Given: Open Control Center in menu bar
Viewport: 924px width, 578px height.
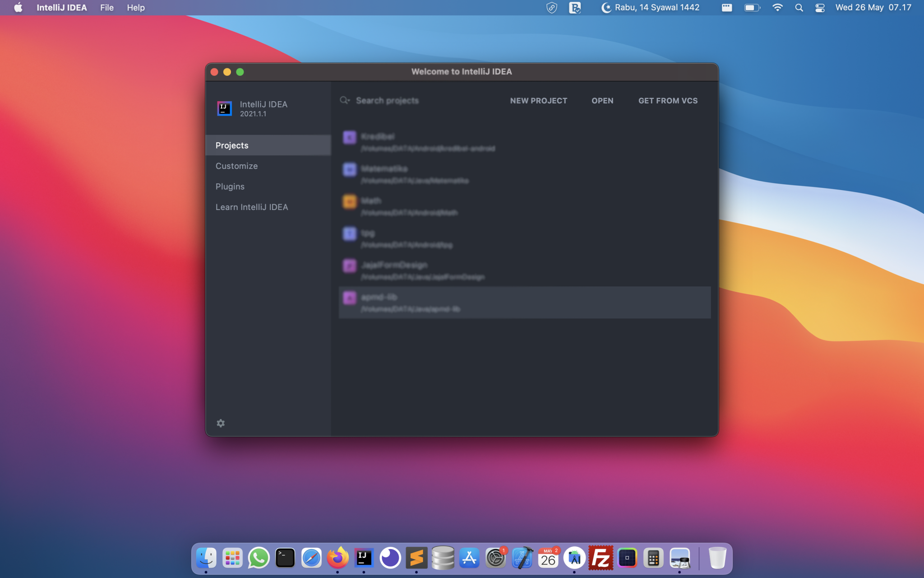Looking at the screenshot, I should point(820,8).
